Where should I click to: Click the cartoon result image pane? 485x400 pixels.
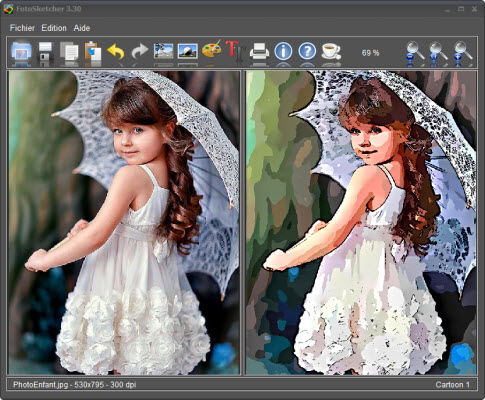(x=361, y=223)
